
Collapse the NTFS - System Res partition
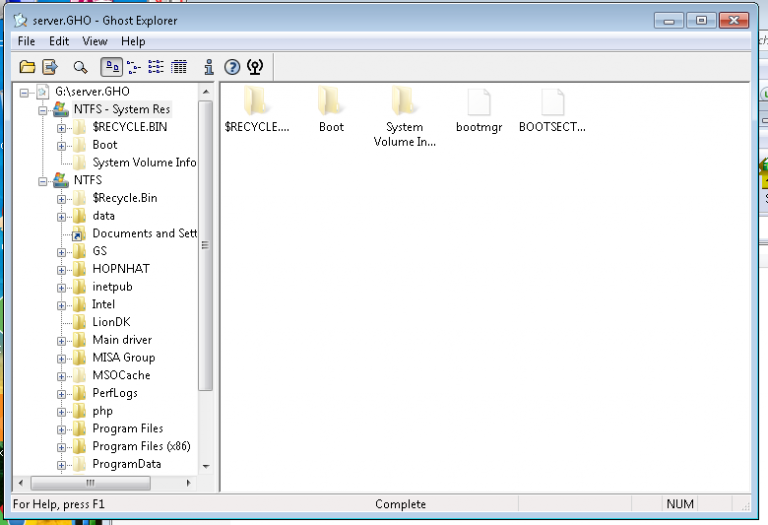point(43,110)
